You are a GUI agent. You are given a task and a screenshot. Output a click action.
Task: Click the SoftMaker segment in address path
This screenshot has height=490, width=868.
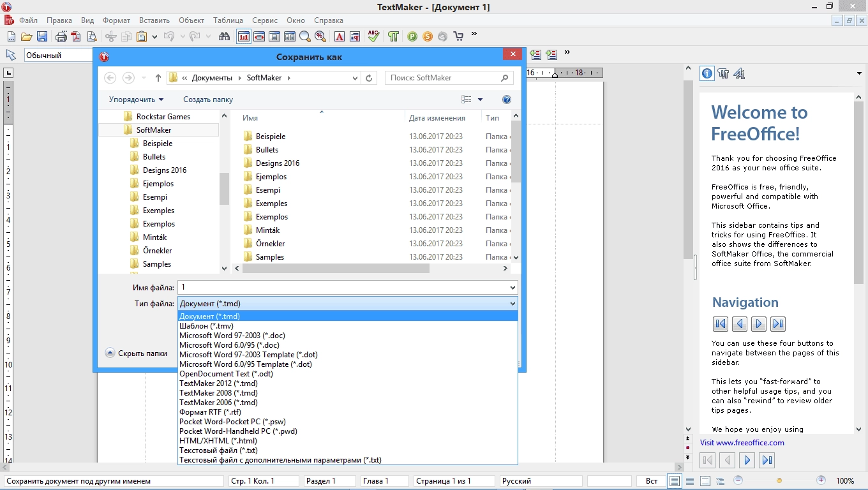pos(264,78)
